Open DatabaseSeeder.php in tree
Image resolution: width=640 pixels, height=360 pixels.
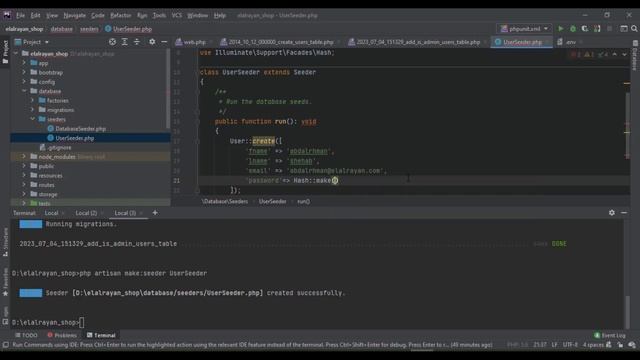80,129
